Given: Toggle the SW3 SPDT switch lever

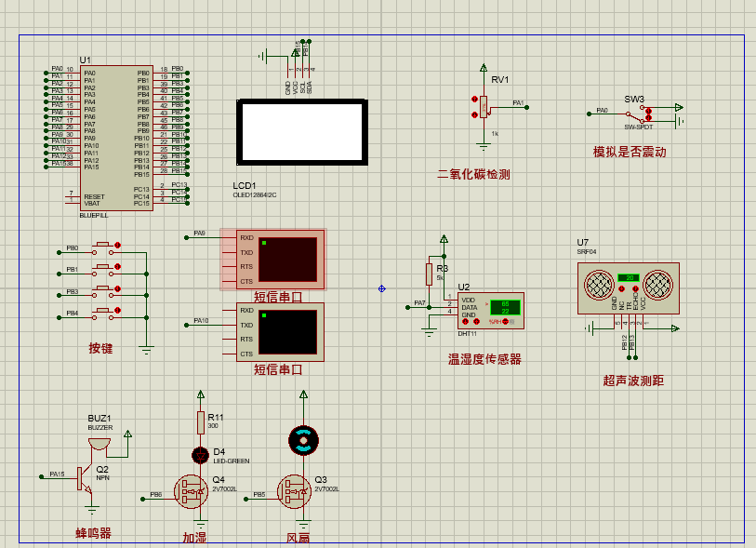Looking at the screenshot, I should tap(635, 116).
